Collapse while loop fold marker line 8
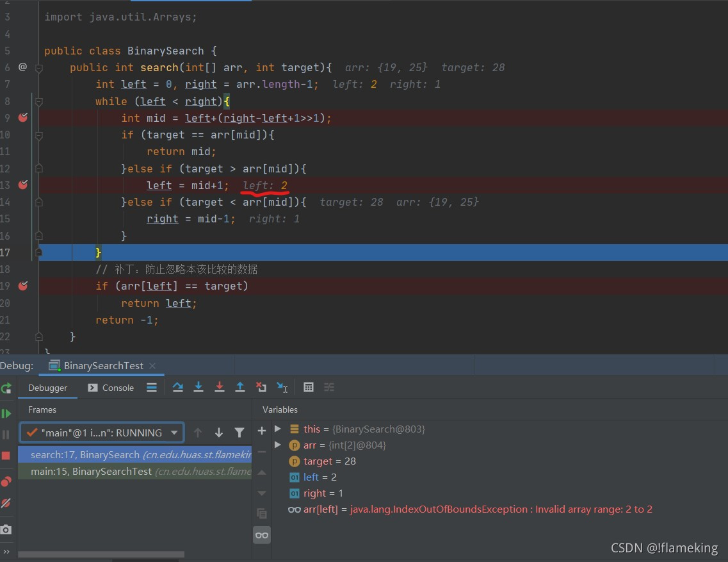 click(x=39, y=102)
